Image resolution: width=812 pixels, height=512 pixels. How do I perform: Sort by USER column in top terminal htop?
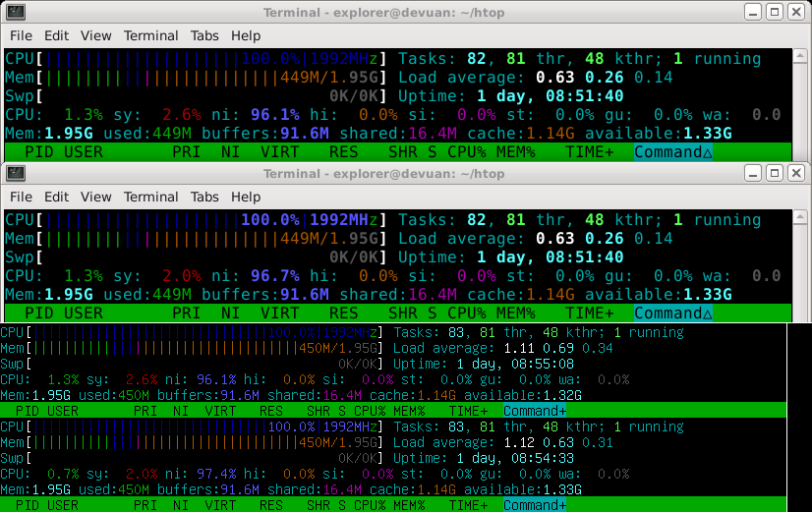84,152
